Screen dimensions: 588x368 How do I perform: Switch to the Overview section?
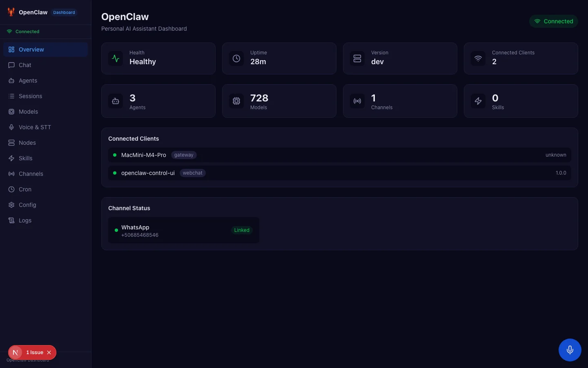(31, 49)
